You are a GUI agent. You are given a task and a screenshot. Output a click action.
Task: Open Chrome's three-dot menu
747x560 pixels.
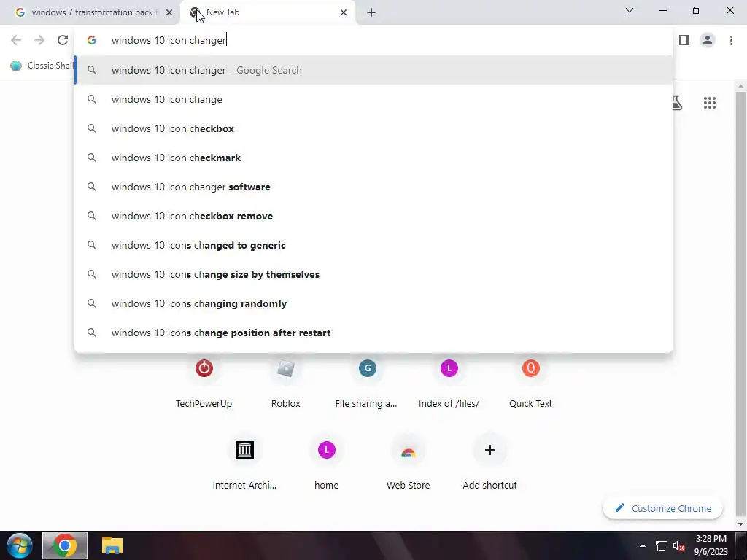(731, 41)
